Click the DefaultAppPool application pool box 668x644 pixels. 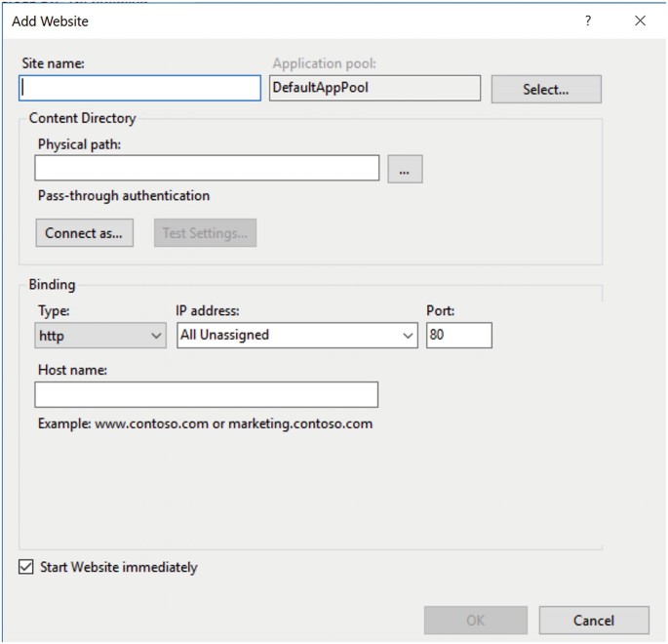coord(374,88)
